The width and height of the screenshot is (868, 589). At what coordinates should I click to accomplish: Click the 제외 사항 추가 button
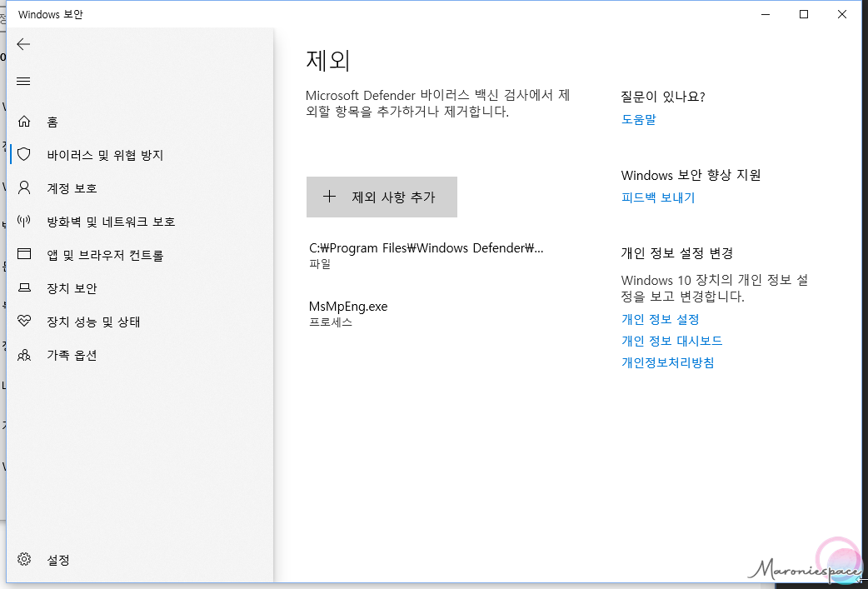pos(382,197)
